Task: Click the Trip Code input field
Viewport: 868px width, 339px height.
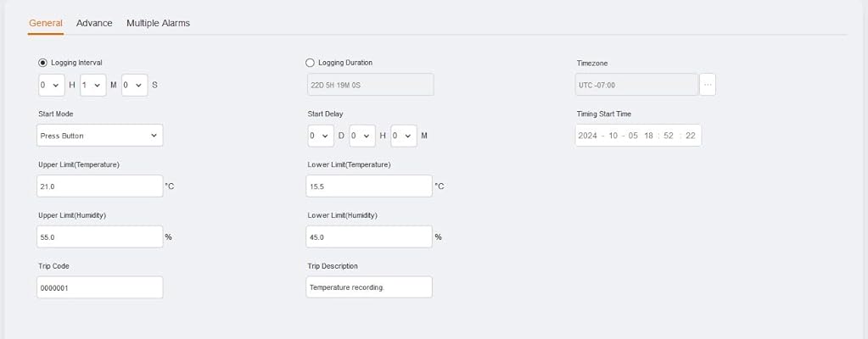Action: click(100, 287)
